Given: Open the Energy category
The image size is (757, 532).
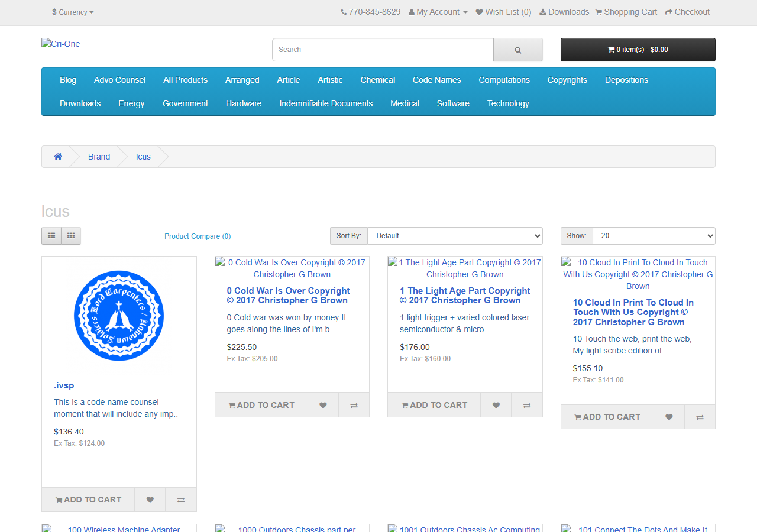Looking at the screenshot, I should 131,103.
